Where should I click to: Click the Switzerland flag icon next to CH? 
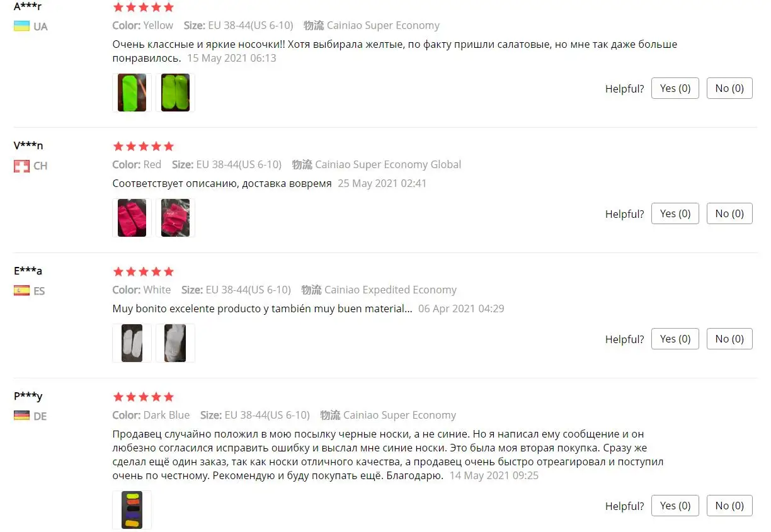[x=22, y=166]
